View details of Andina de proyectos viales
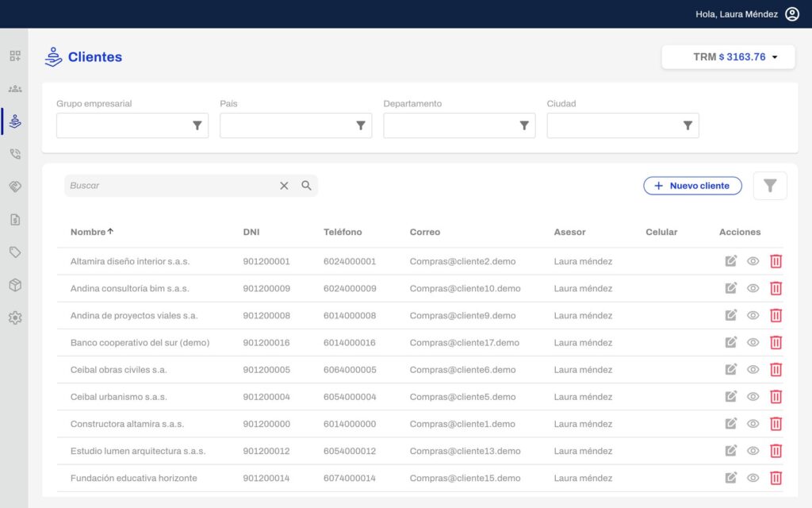Screen dimensions: 812x508 point(753,315)
